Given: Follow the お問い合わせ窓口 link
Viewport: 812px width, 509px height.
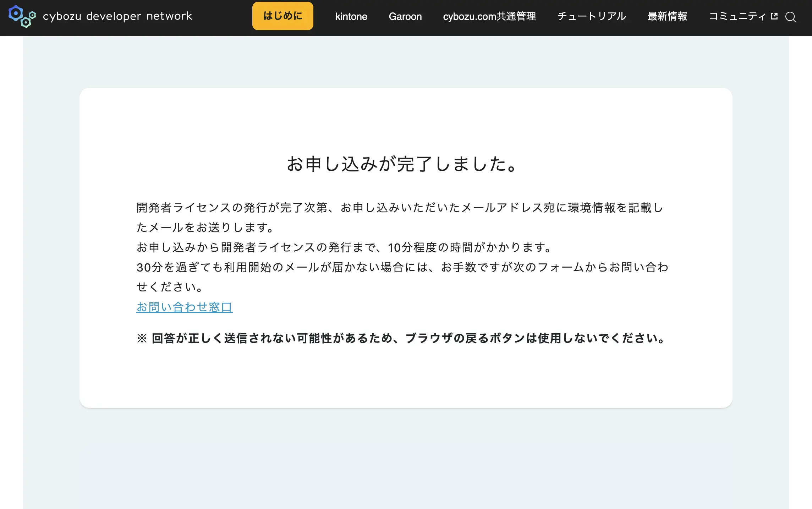Looking at the screenshot, I should click(x=185, y=307).
